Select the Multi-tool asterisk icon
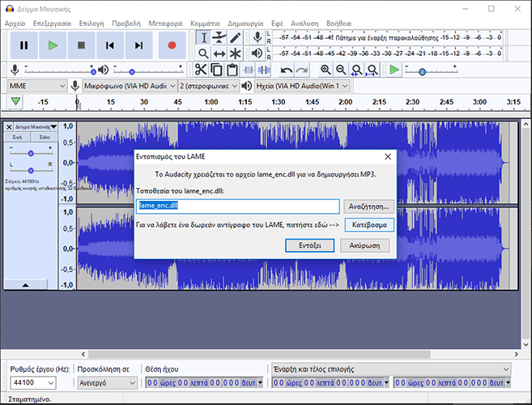This screenshot has width=532, height=405. click(x=235, y=53)
